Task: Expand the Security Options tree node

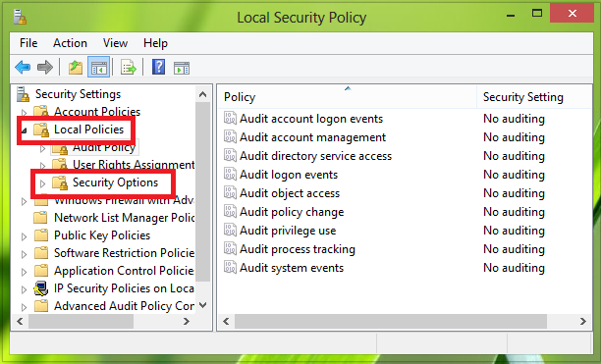Action: (42, 183)
